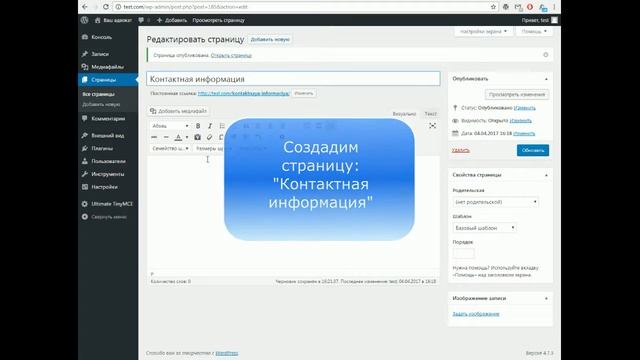Click the text color "A" icon
The width and height of the screenshot is (640, 360).
(x=178, y=137)
